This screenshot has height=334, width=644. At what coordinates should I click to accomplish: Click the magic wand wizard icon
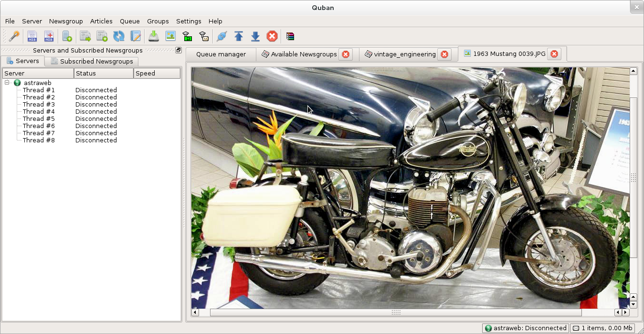[x=15, y=36]
